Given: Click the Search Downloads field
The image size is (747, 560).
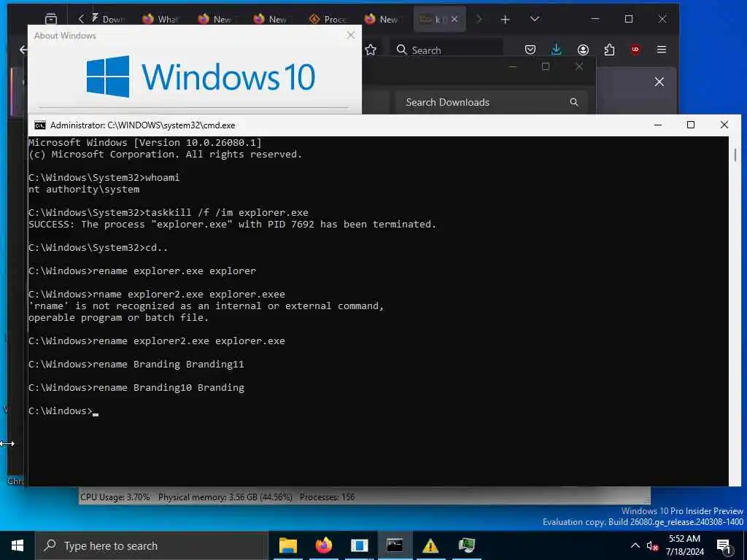Looking at the screenshot, I should (x=491, y=102).
